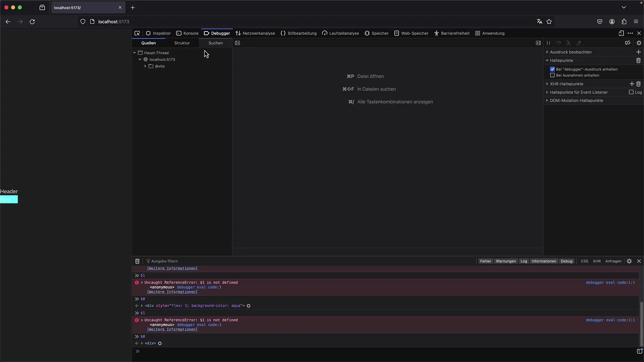
Task: Add an XHR breakpoint plus icon
Action: coord(632,84)
